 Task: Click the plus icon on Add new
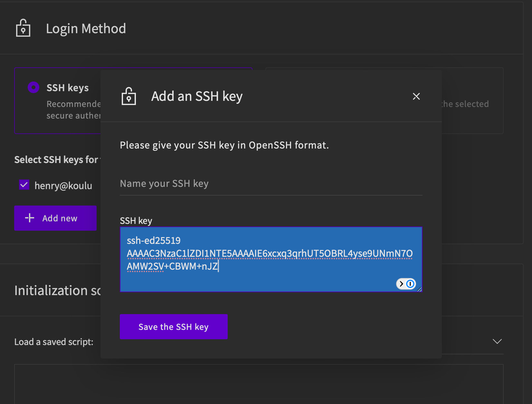point(30,218)
